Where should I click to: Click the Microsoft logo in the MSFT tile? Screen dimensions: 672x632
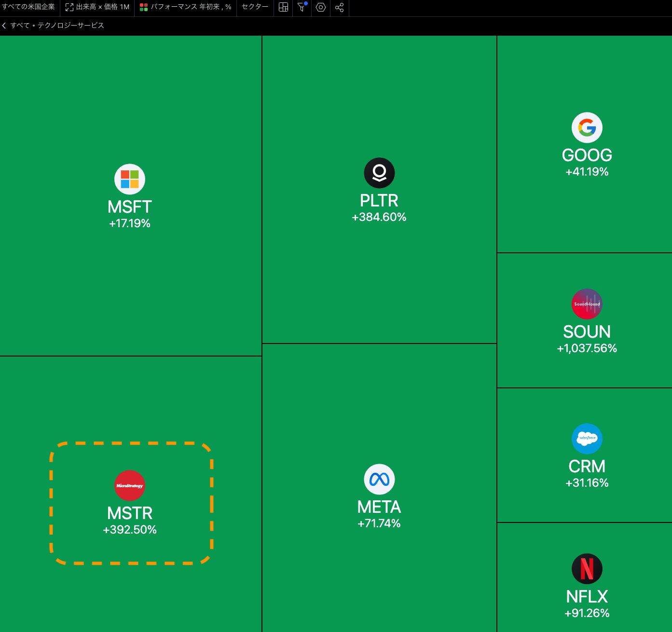pyautogui.click(x=130, y=179)
